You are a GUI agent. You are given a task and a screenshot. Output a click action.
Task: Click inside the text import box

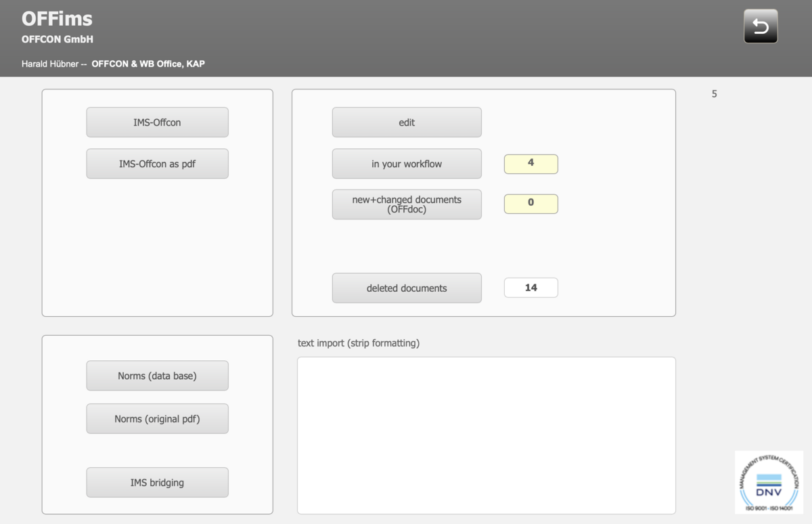[x=486, y=435]
